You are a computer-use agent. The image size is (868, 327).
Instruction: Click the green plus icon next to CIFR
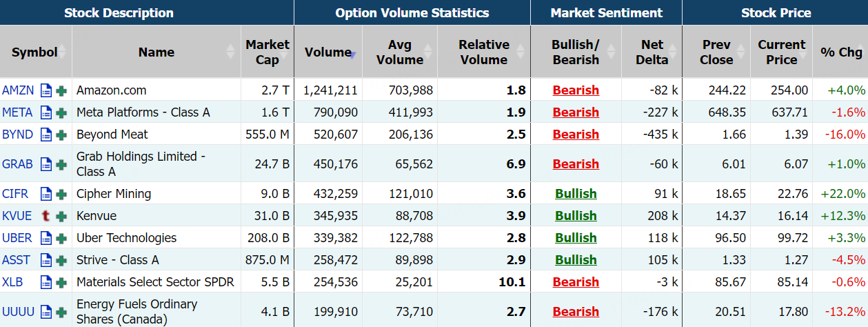pos(61,194)
